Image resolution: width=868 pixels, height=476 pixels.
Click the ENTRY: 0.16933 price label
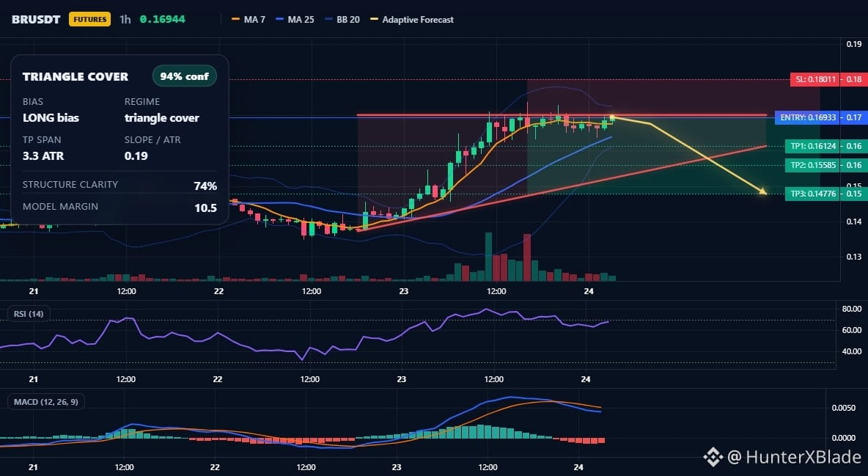pyautogui.click(x=808, y=117)
